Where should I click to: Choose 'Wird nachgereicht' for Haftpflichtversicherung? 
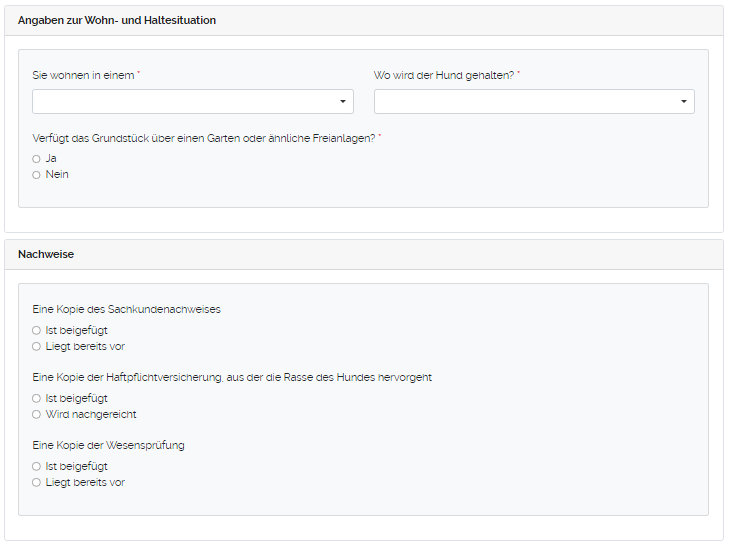(37, 414)
